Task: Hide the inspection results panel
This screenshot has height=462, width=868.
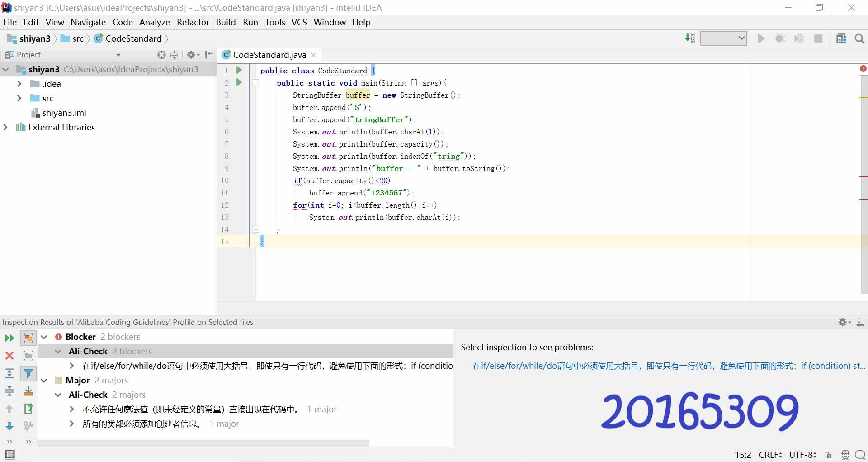Action: pyautogui.click(x=860, y=322)
